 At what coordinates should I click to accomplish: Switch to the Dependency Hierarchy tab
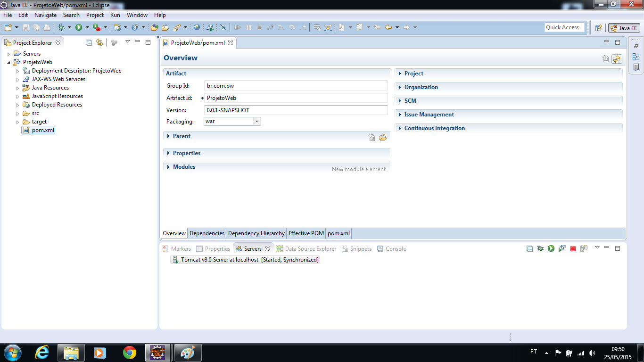(256, 233)
